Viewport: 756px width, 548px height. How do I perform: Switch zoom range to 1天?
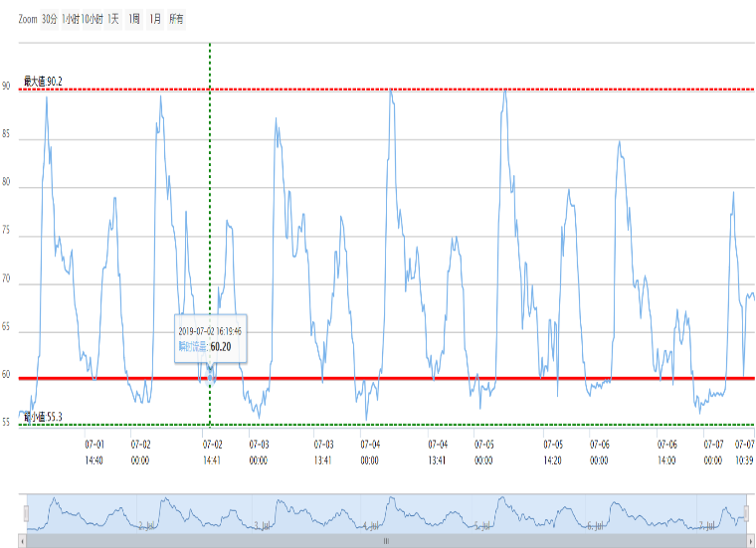pyautogui.click(x=113, y=19)
